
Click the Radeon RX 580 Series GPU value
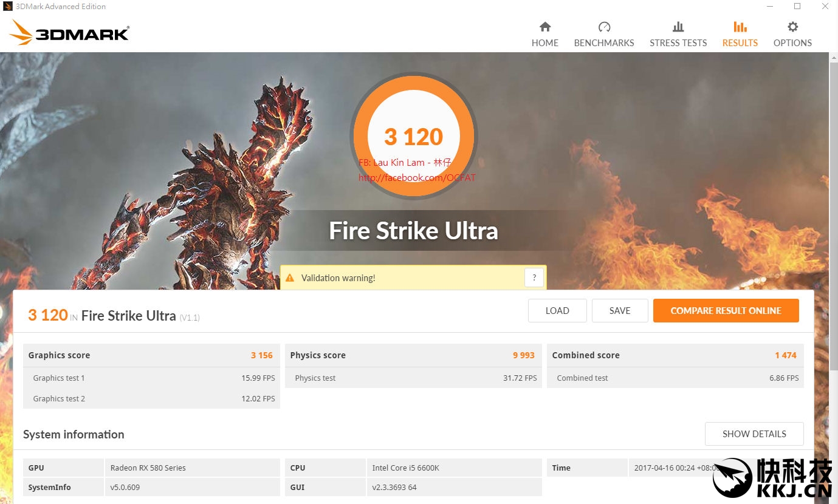point(148,468)
